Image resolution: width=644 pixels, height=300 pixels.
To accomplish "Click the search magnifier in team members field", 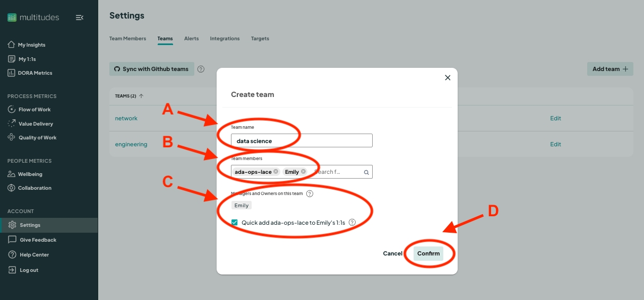I will pos(366,172).
